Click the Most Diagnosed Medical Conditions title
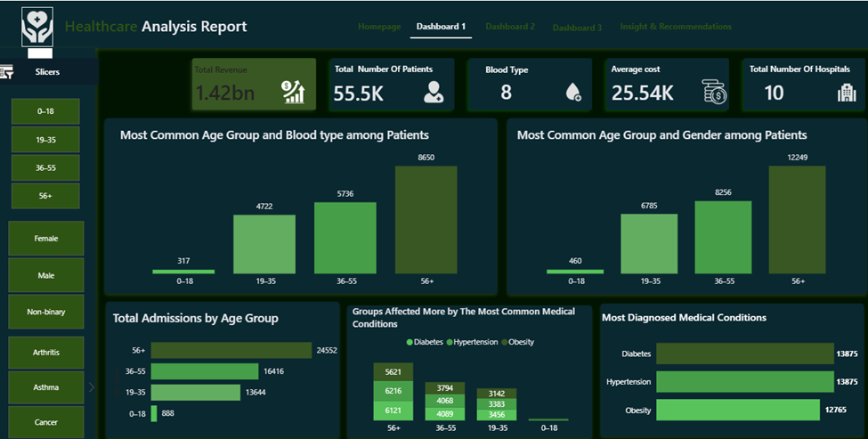868x439 pixels. pos(684,318)
